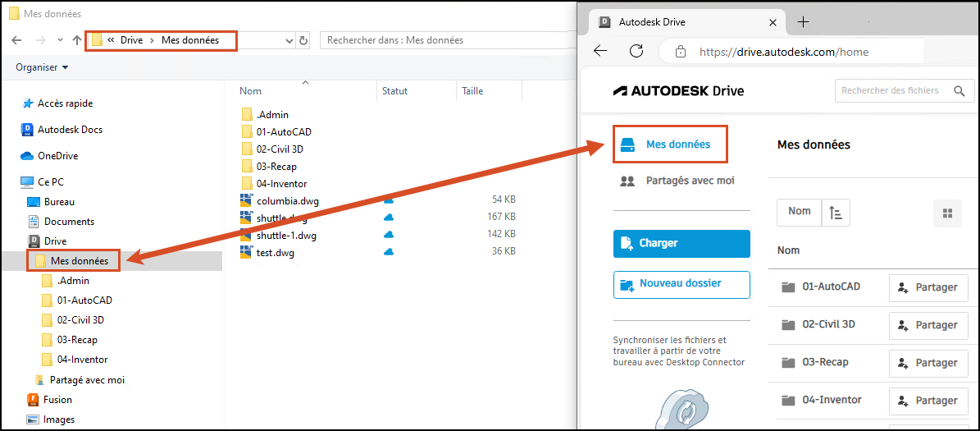Screen dimensions: 980x431
Task: Click the Nouveau dossier button
Action: pyautogui.click(x=681, y=284)
